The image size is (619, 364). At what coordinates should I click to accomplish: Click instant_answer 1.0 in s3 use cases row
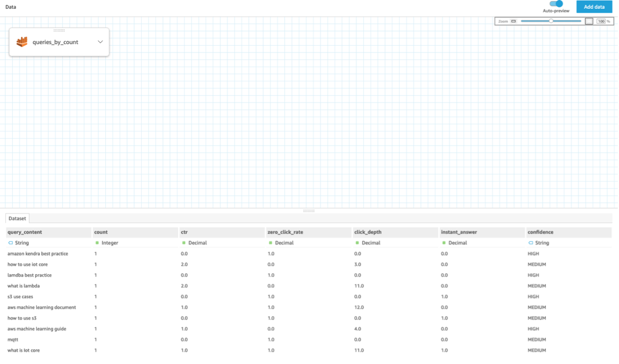[x=445, y=296]
